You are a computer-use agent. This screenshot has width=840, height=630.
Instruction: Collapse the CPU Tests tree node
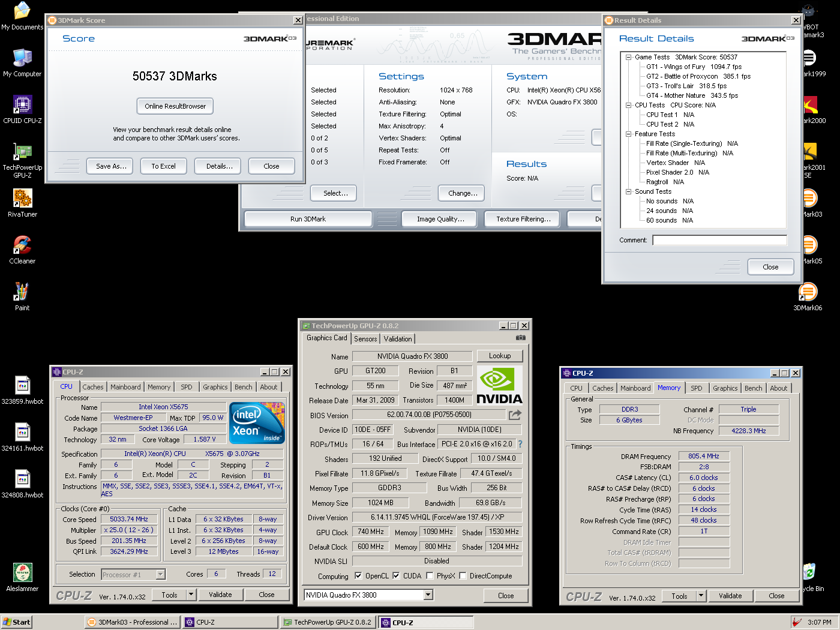629,106
